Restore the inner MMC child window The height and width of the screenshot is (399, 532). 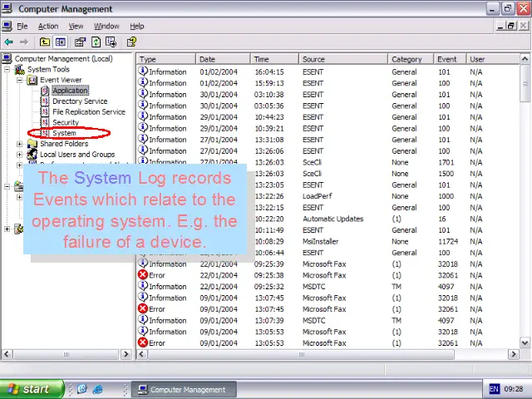[511, 26]
